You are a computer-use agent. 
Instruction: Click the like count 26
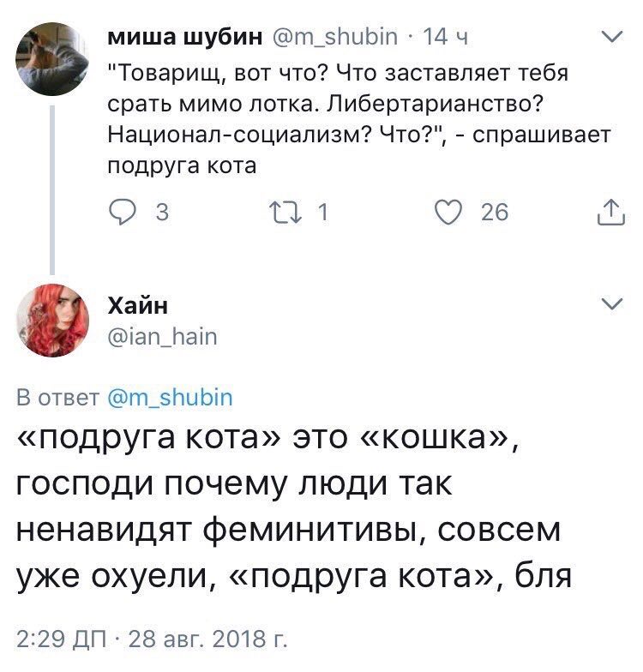[494, 212]
